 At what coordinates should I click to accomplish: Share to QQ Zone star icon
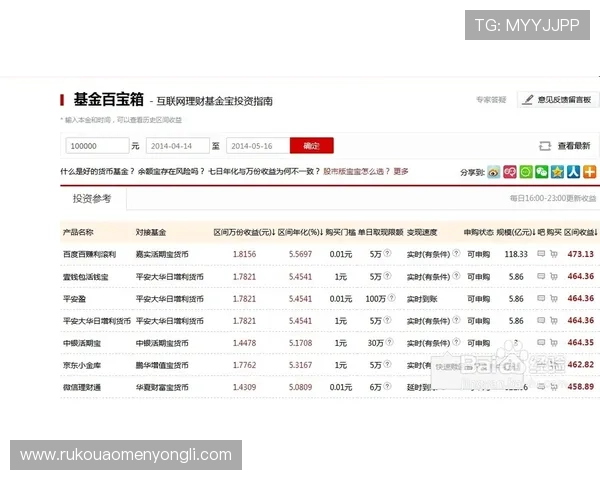[x=558, y=172]
